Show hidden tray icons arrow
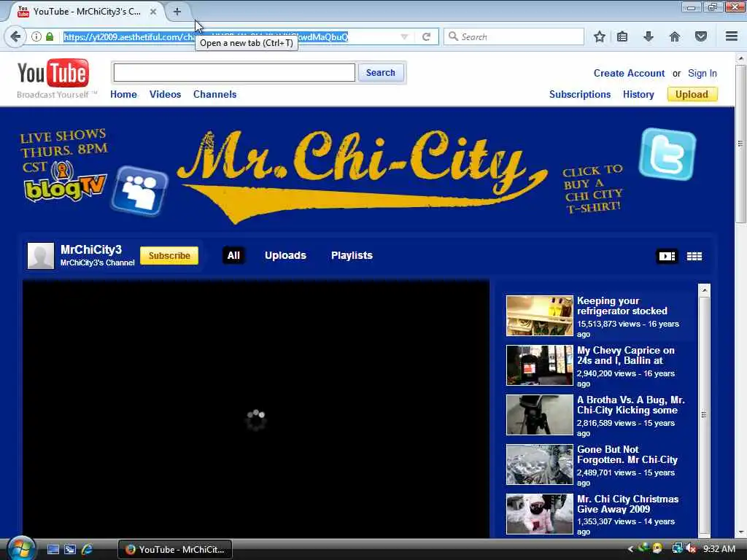 coord(630,549)
